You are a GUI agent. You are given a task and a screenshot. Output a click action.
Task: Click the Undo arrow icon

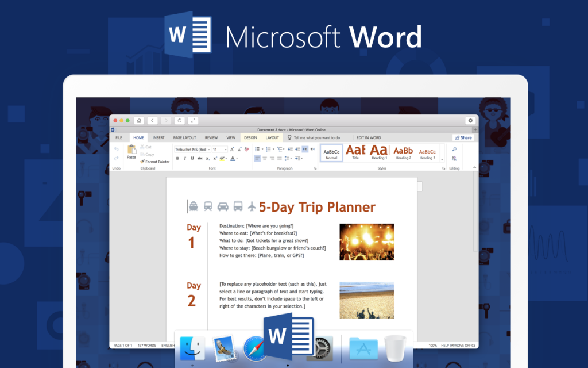click(117, 149)
